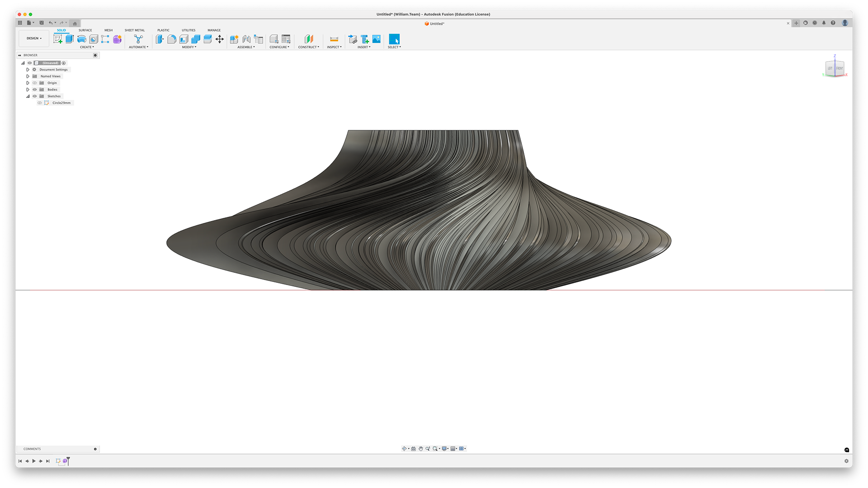Open the MODIFY dropdown menu
This screenshot has height=488, width=868.
coord(189,47)
